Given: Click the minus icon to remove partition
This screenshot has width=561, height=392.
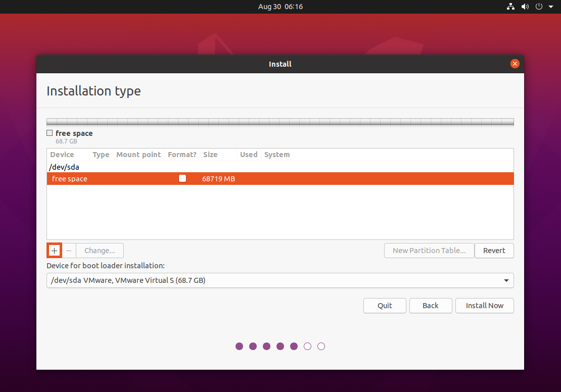Looking at the screenshot, I should [x=69, y=251].
